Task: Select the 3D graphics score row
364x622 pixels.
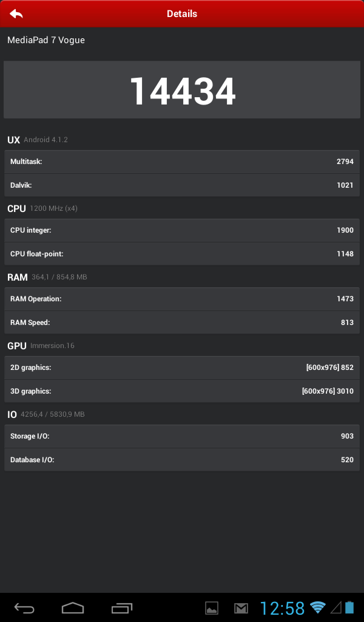Action: 182,391
